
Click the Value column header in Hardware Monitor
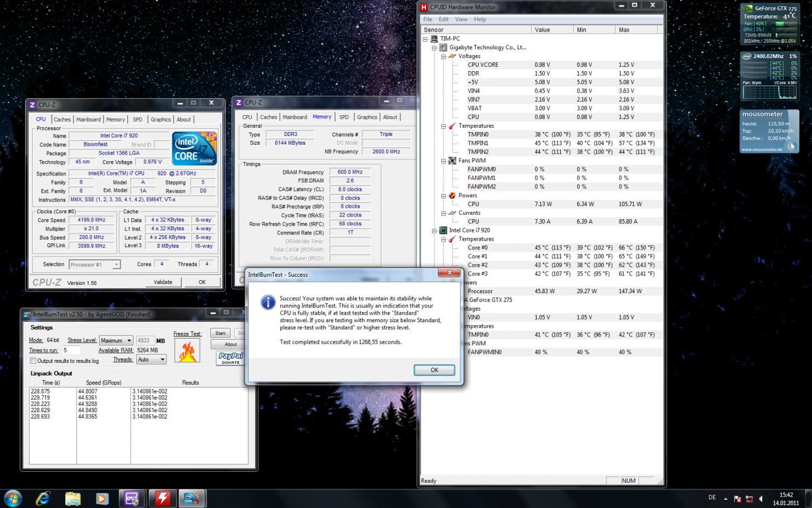pos(552,30)
